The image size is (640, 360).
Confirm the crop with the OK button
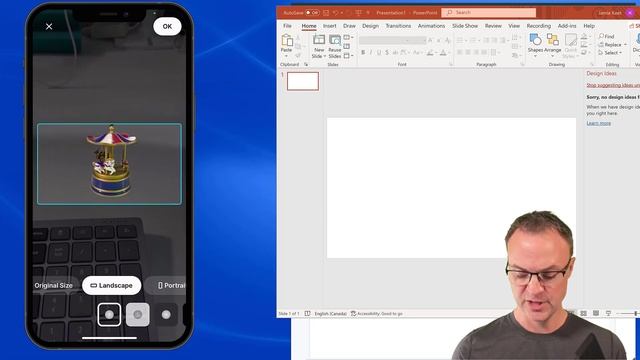pos(167,27)
